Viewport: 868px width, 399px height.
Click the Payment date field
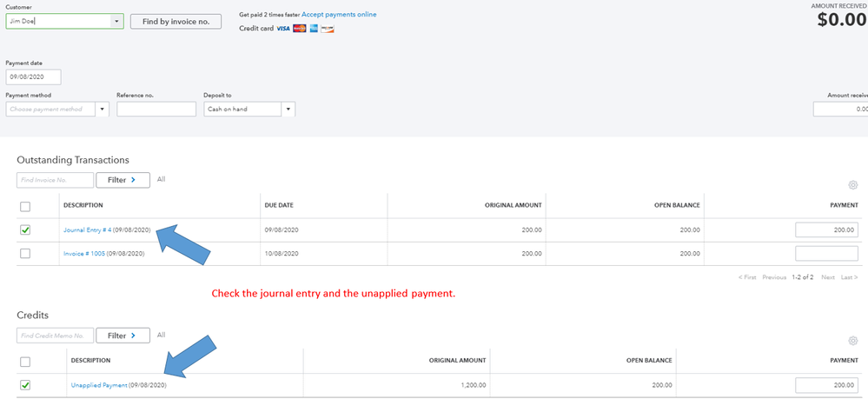pos(33,77)
